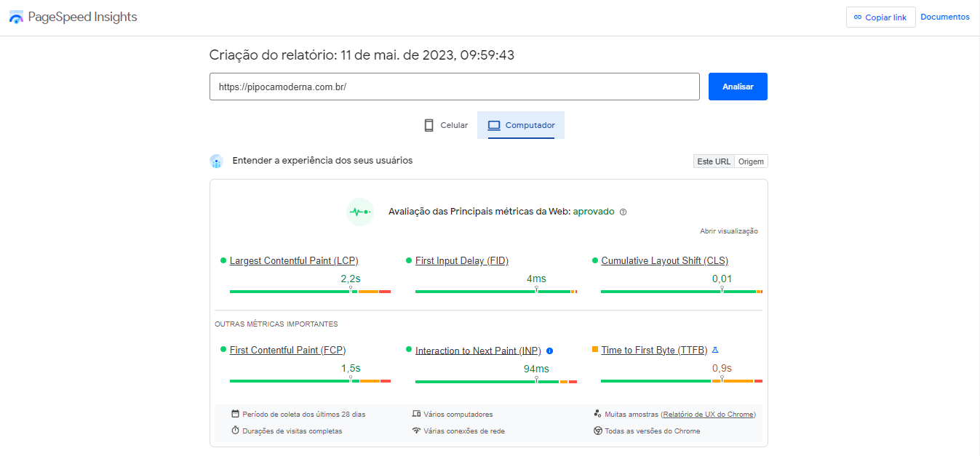The width and height of the screenshot is (980, 456).
Task: Click the Core Web Vitals pulse icon
Action: 360,212
